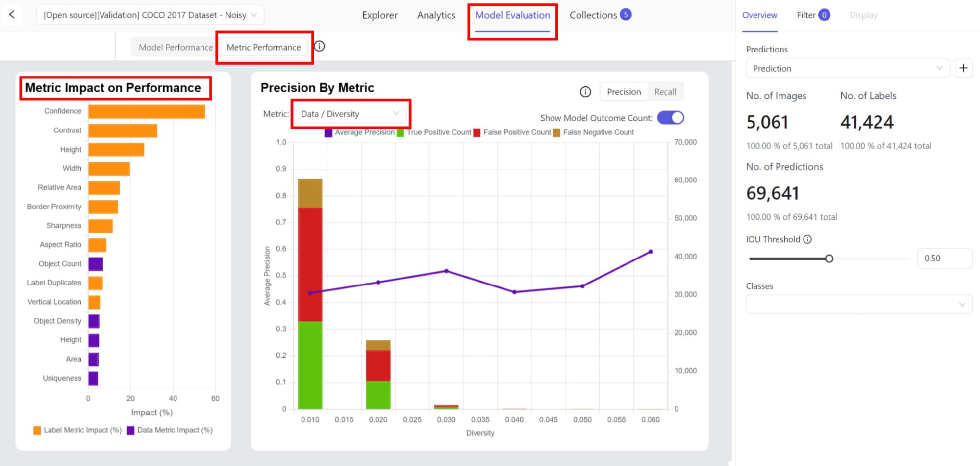The width and height of the screenshot is (980, 466).
Task: Click the Collections count badge
Action: [626, 15]
